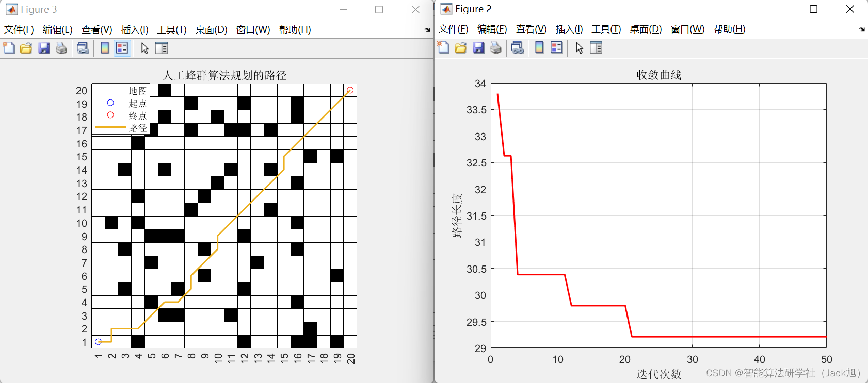Open 桌面(D) menu in Figure 3

coord(211,29)
